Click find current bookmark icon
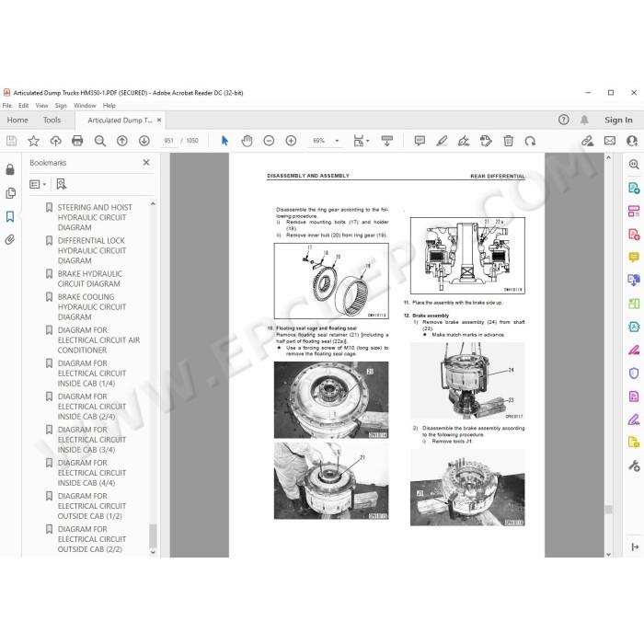This screenshot has height=644, width=644. tap(62, 184)
